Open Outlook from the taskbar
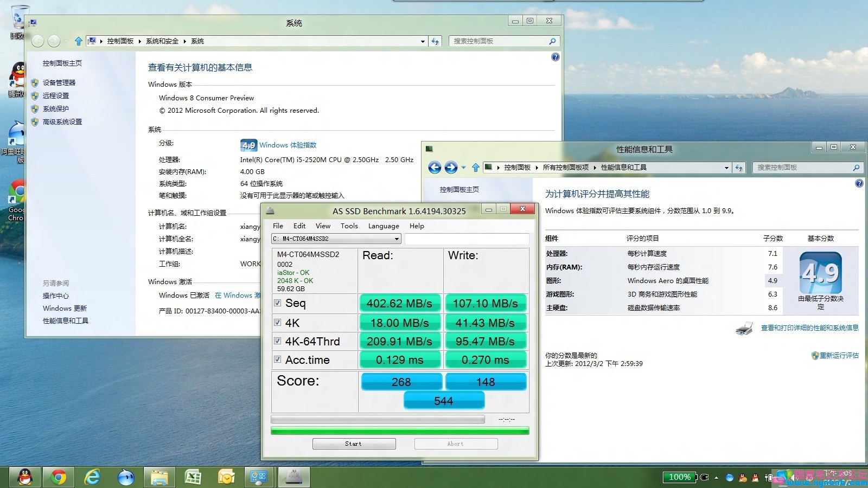Viewport: 868px width, 488px height. (226, 477)
